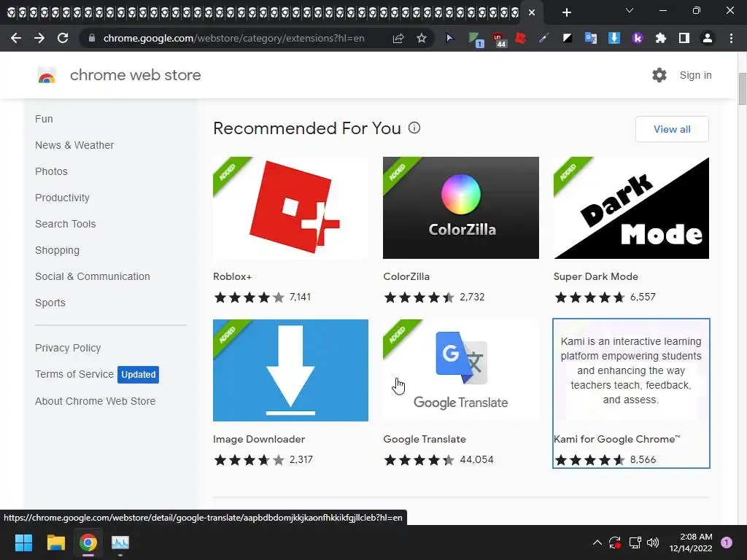Select the Sports category
This screenshot has width=747, height=560.
coord(50,303)
